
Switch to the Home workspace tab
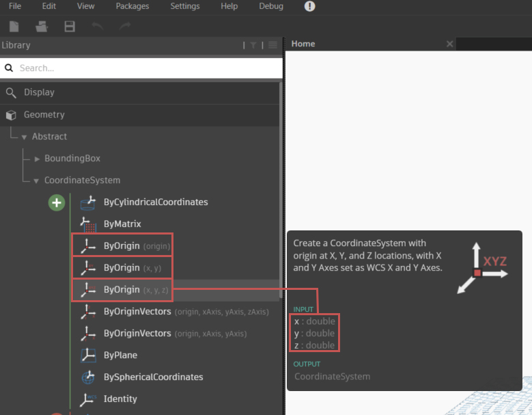(303, 44)
